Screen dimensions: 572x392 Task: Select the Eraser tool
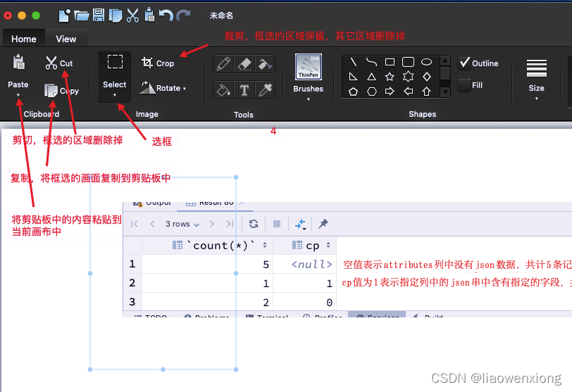click(244, 64)
